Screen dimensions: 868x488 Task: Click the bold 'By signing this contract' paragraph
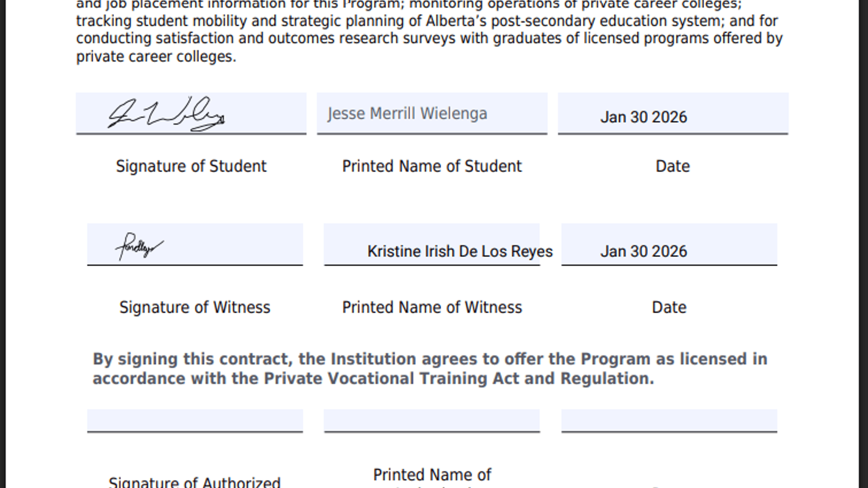(x=429, y=369)
